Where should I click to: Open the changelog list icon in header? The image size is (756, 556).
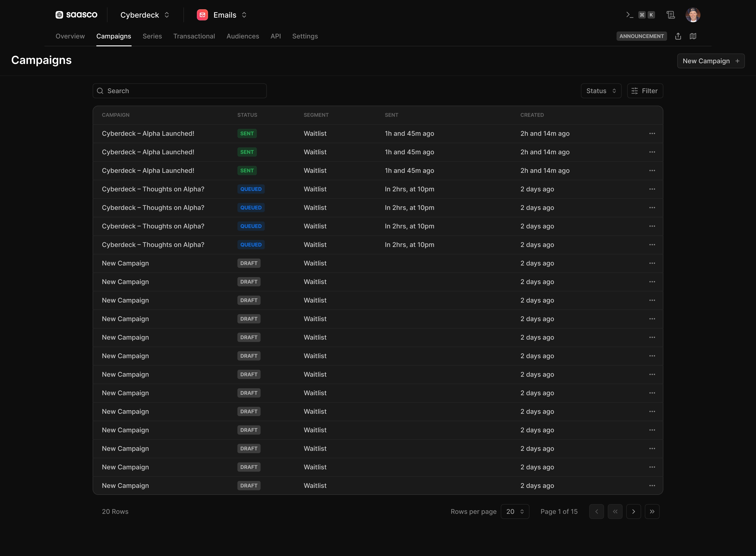671,15
